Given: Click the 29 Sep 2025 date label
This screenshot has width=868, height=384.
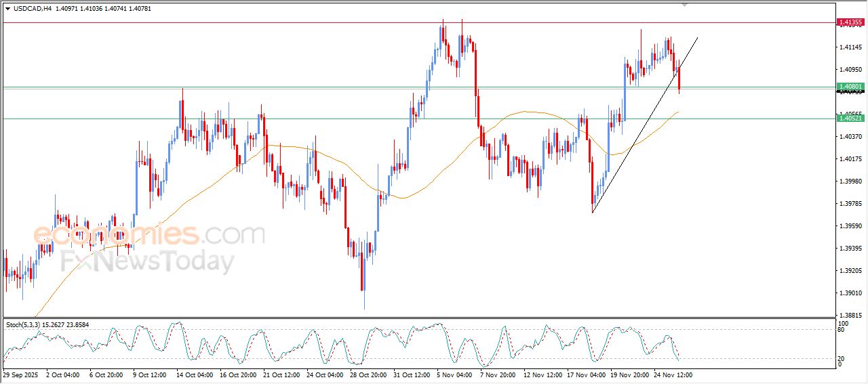Looking at the screenshot, I should pyautogui.click(x=19, y=374).
